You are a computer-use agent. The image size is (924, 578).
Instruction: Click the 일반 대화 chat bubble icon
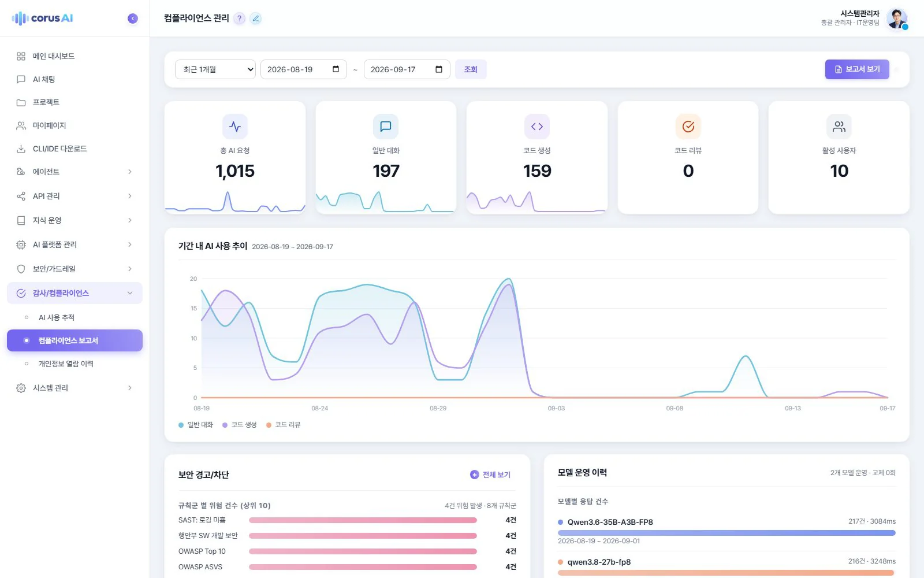tap(386, 127)
